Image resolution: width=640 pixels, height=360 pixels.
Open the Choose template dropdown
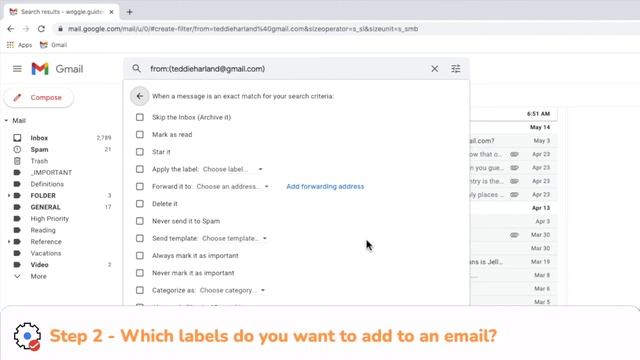point(234,238)
